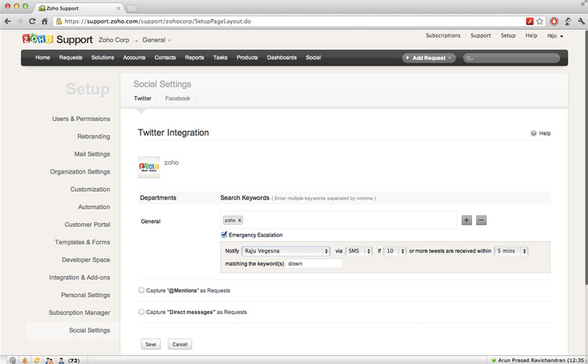The image size is (588, 364).
Task: Bookmark this page with the star icon
Action: click(540, 21)
